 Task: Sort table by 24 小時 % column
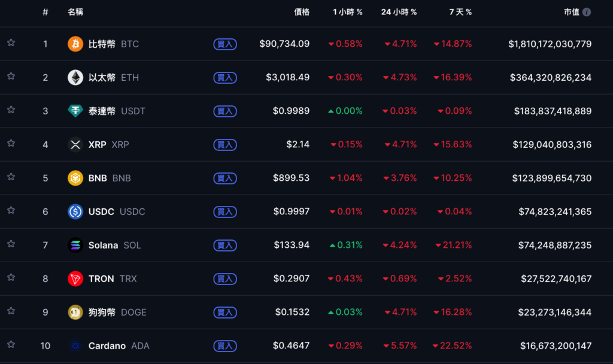(x=399, y=12)
